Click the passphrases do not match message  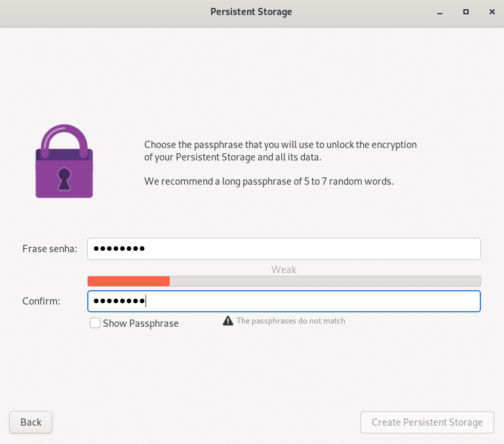[291, 321]
